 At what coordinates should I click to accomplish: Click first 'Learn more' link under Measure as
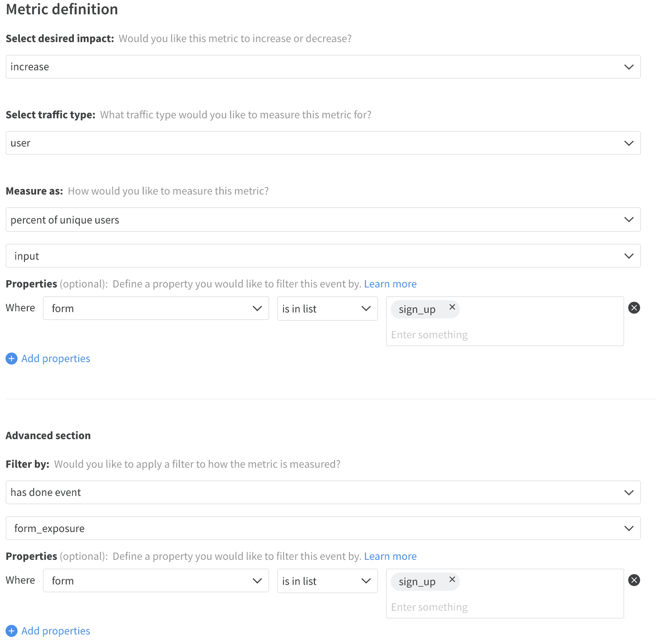click(x=390, y=284)
